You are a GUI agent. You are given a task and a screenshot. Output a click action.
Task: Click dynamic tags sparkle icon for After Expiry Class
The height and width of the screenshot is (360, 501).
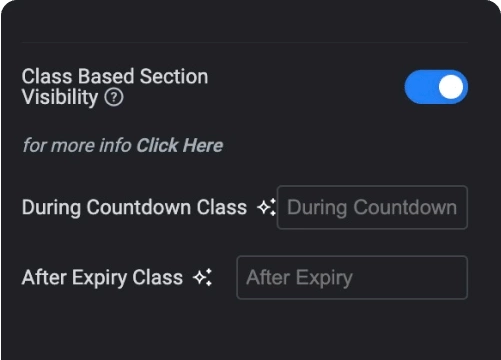pyautogui.click(x=203, y=277)
